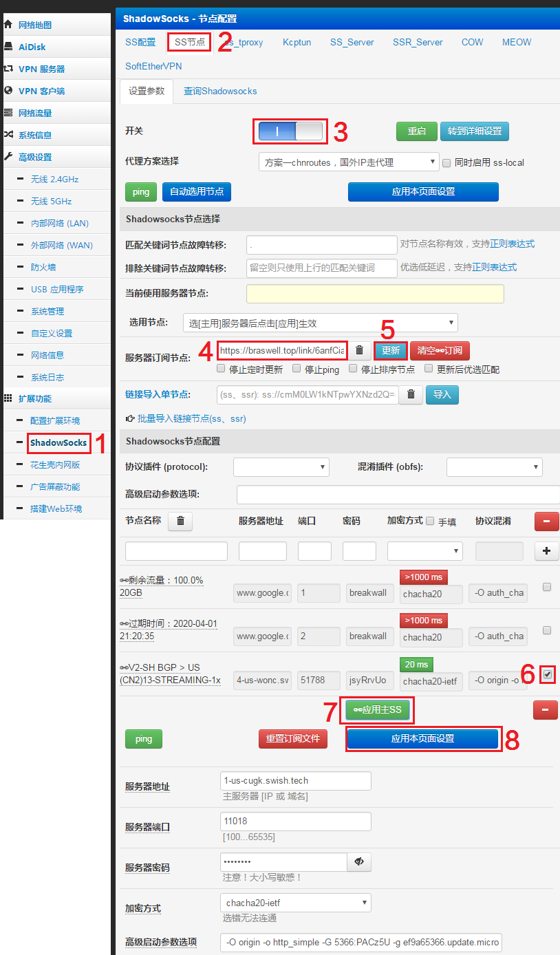Click trash icon next to subscription URL
The width and height of the screenshot is (560, 955).
point(359,350)
